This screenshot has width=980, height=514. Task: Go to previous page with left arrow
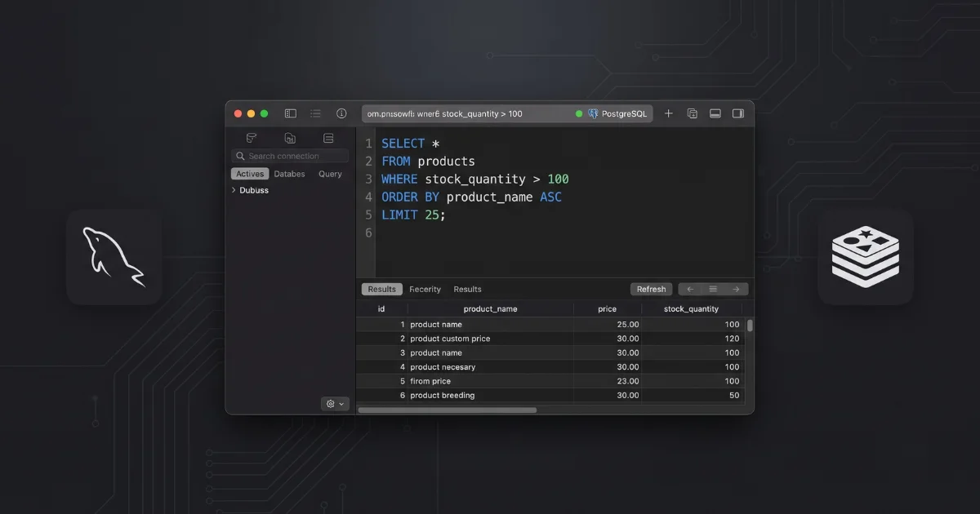point(690,289)
